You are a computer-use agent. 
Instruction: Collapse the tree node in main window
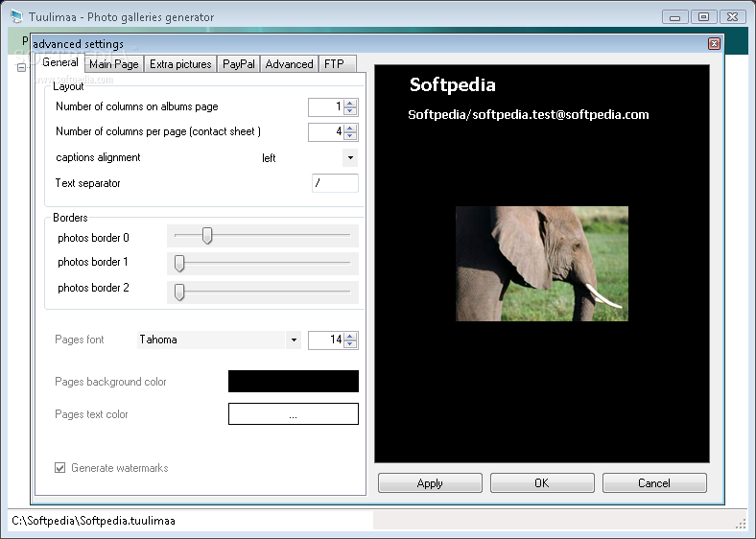[21, 68]
